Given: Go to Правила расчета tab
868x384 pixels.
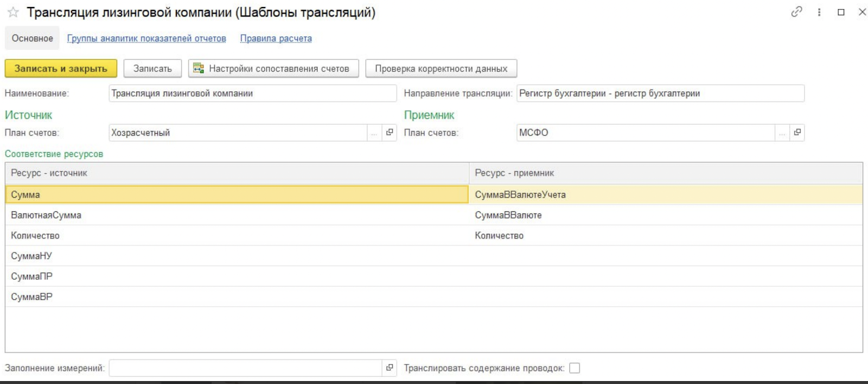Looking at the screenshot, I should point(276,39).
